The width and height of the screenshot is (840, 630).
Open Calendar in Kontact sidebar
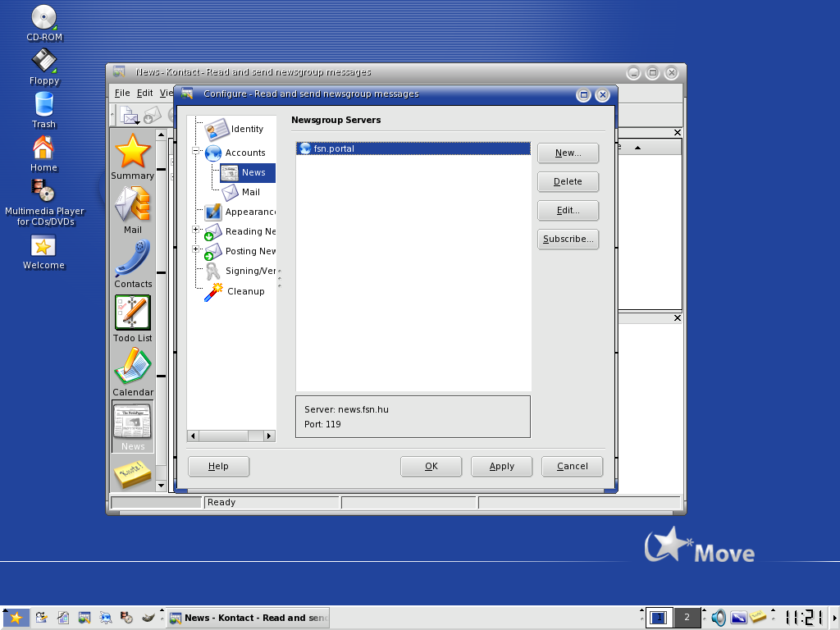[133, 373]
